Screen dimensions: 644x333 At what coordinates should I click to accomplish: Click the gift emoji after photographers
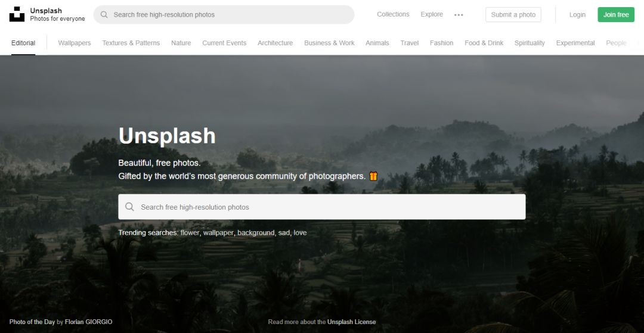click(373, 176)
